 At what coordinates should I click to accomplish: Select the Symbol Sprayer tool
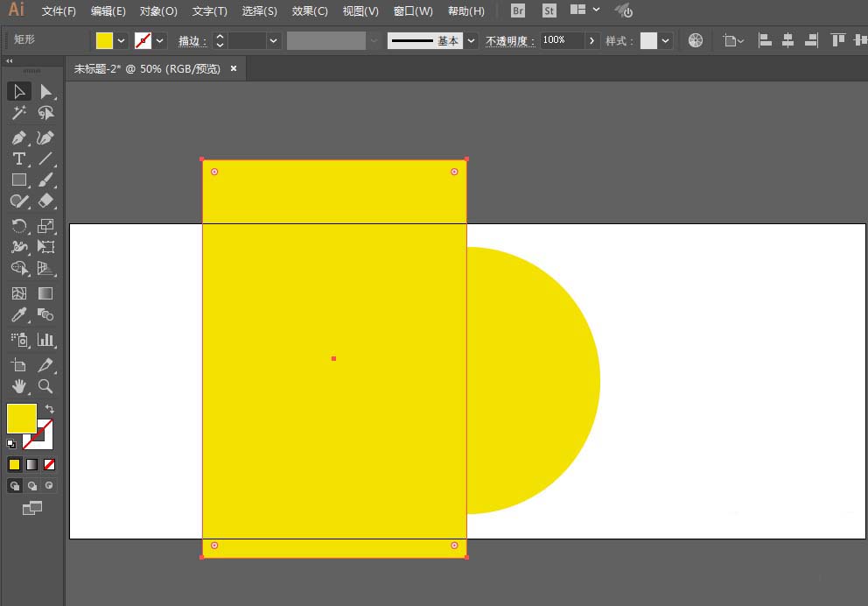tap(19, 340)
